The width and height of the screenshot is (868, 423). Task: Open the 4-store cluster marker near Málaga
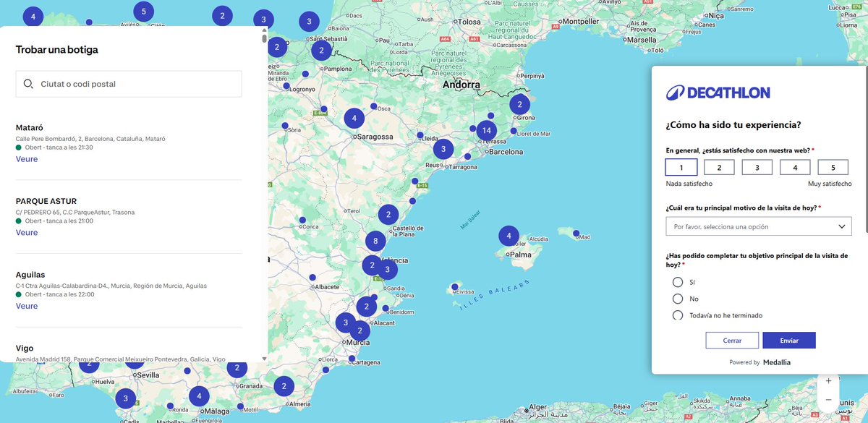(x=199, y=396)
